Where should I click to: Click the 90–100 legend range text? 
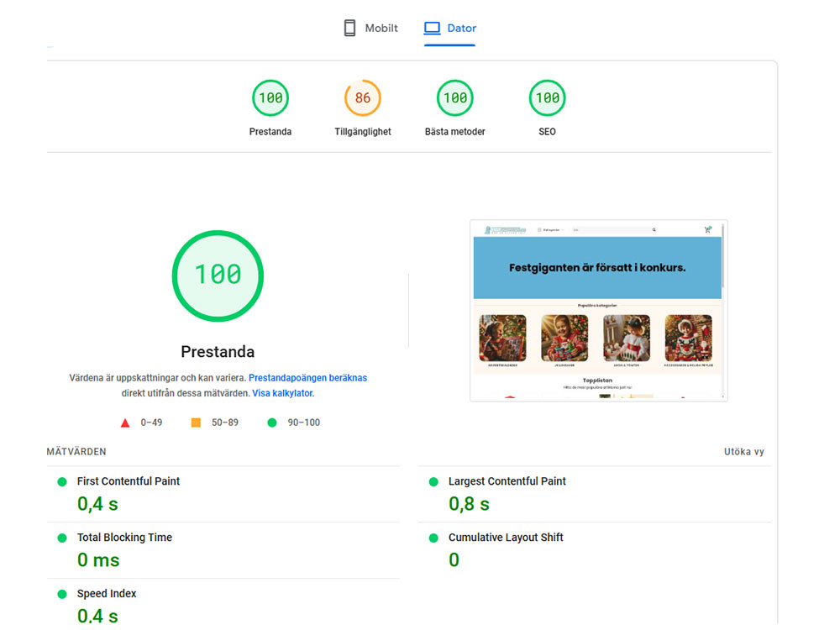tap(304, 423)
